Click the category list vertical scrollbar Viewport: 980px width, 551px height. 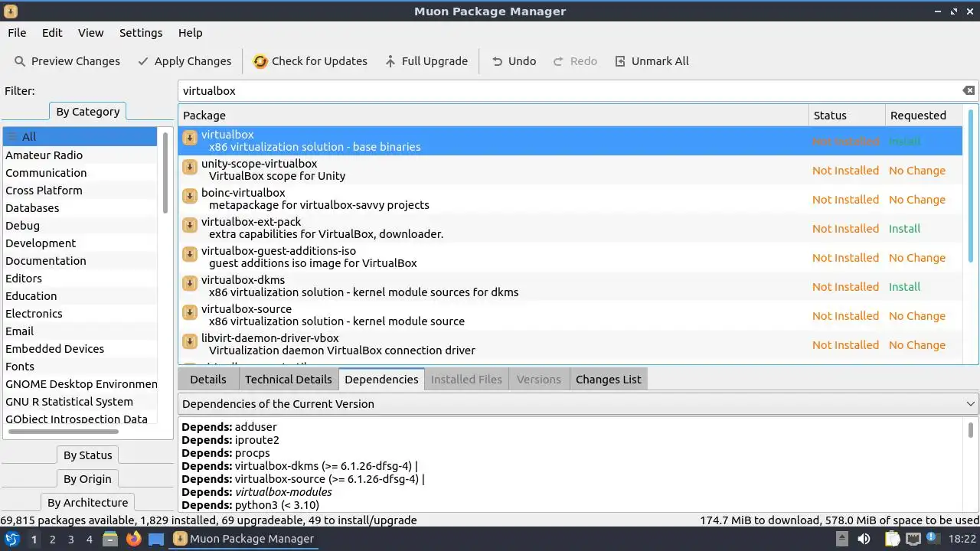click(165, 174)
